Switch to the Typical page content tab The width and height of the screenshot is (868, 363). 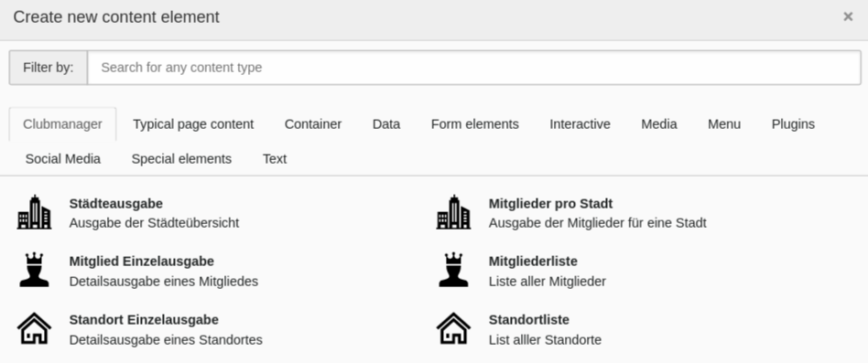click(x=193, y=124)
